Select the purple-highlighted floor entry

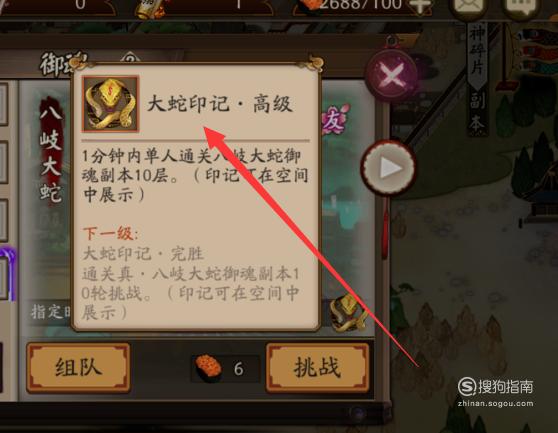(x=8, y=276)
